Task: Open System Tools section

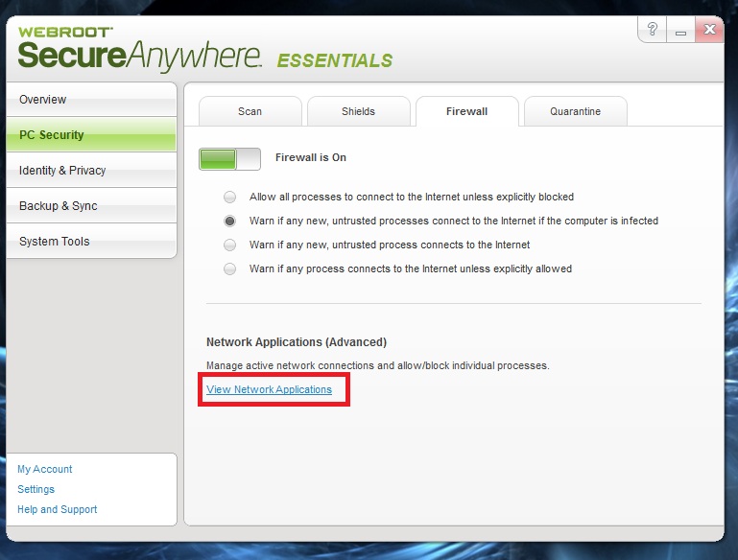Action: click(91, 242)
